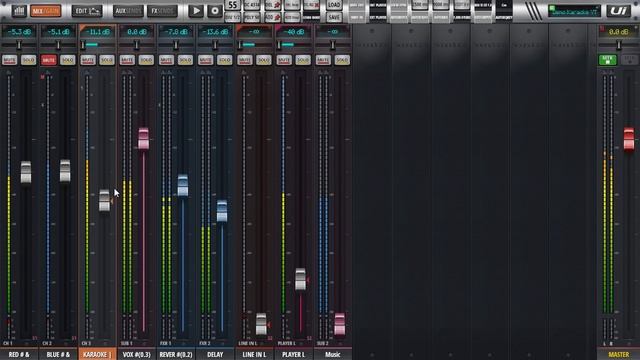Select the Music subgroup label
Screen dimensions: 640x360
[333, 354]
